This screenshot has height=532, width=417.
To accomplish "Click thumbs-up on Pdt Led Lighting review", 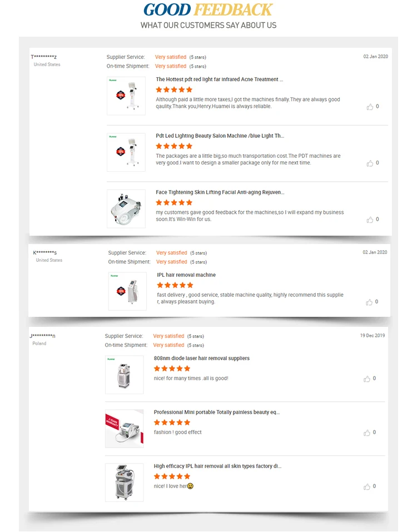I will pyautogui.click(x=370, y=163).
